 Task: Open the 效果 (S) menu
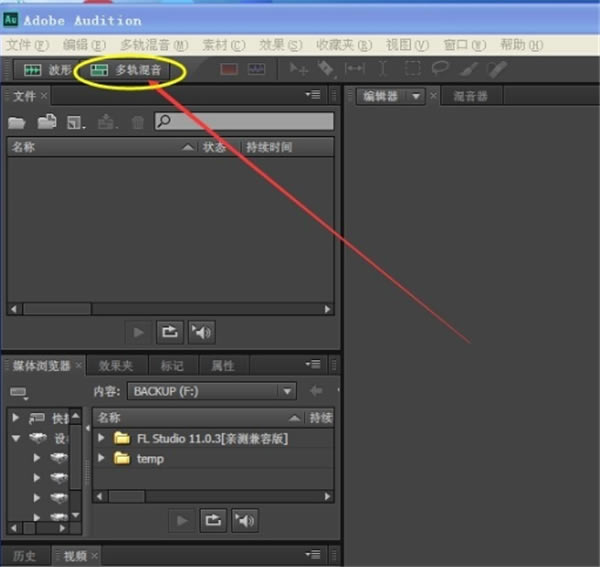pyautogui.click(x=280, y=45)
